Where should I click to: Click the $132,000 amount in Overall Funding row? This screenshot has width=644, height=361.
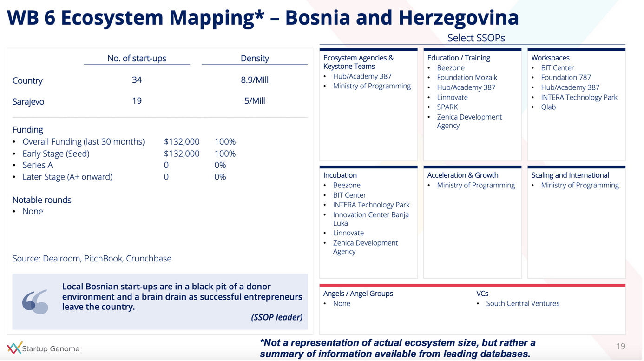182,142
